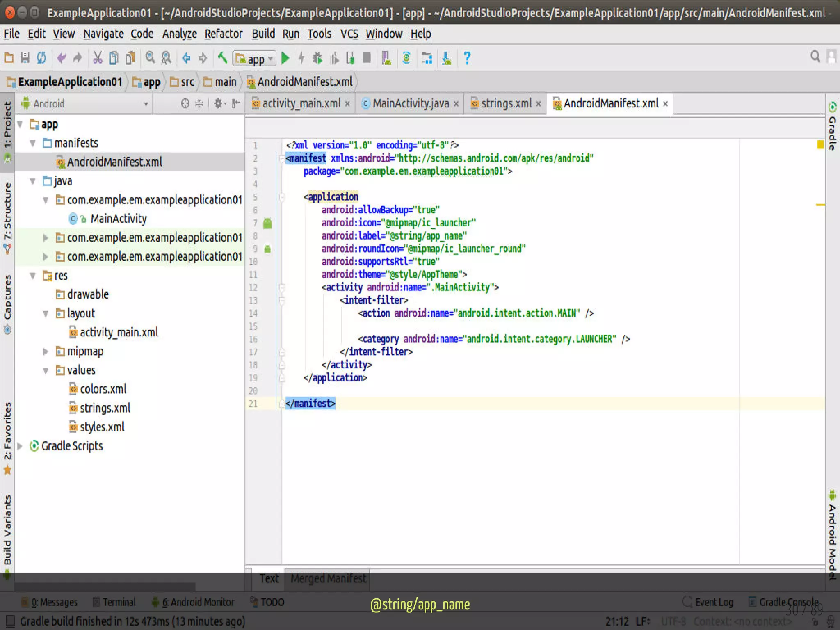The width and height of the screenshot is (840, 630).
Task: Collapse the application tag fold marker
Action: (x=282, y=197)
